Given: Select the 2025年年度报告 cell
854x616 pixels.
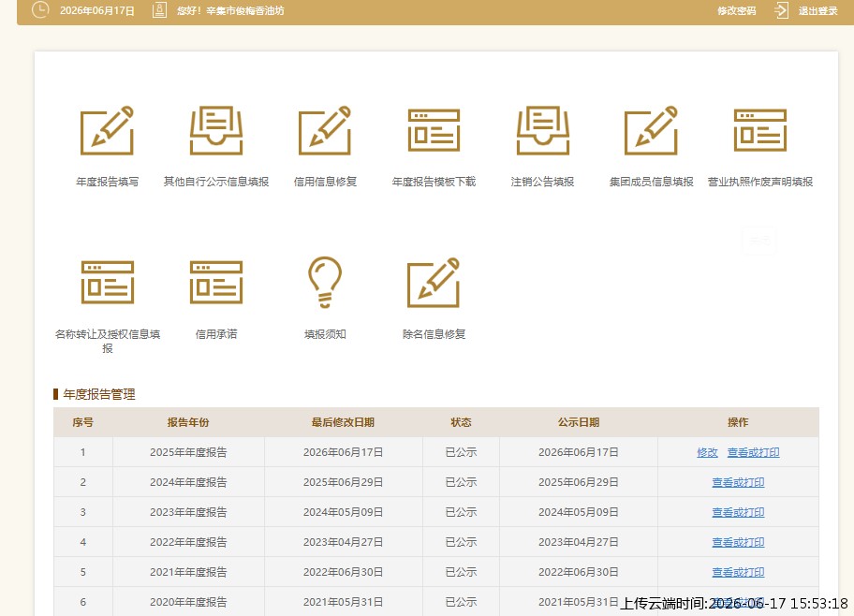Looking at the screenshot, I should pyautogui.click(x=188, y=452).
